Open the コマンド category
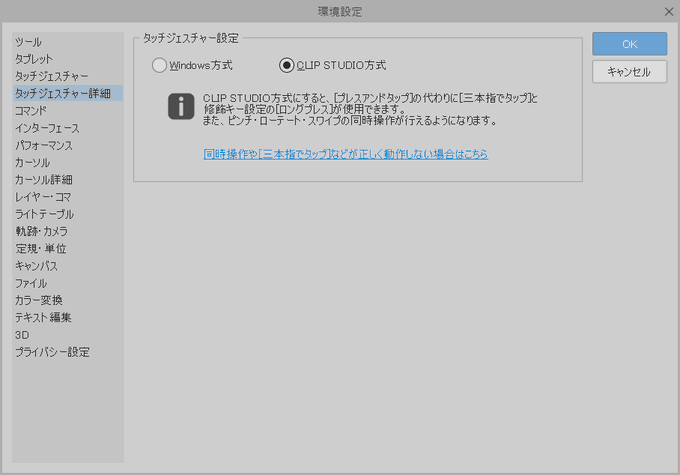Screen dimensions: 680x475 tap(68, 111)
